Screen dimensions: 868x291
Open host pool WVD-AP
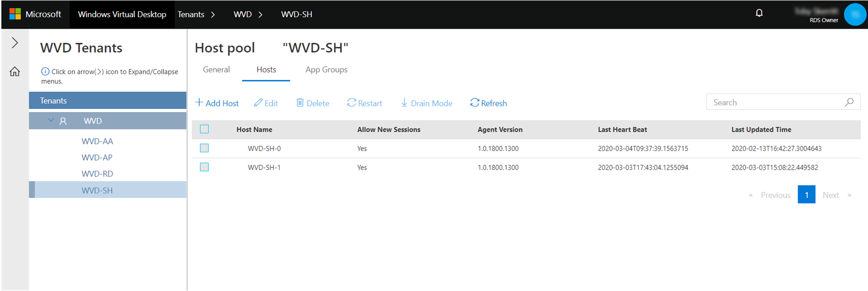click(97, 158)
